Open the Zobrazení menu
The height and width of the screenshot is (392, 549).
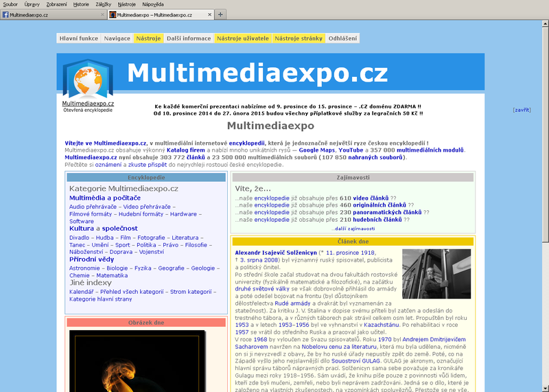click(x=56, y=5)
